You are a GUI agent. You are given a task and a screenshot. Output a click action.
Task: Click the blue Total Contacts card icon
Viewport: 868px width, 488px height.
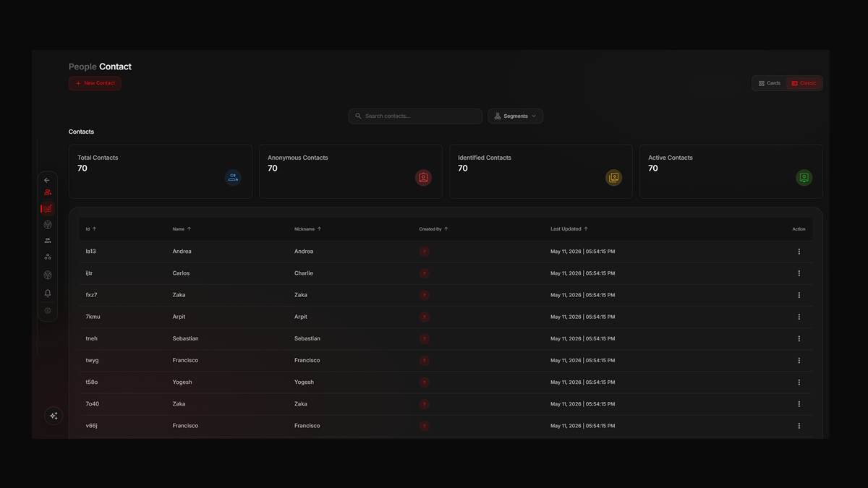[x=233, y=177]
